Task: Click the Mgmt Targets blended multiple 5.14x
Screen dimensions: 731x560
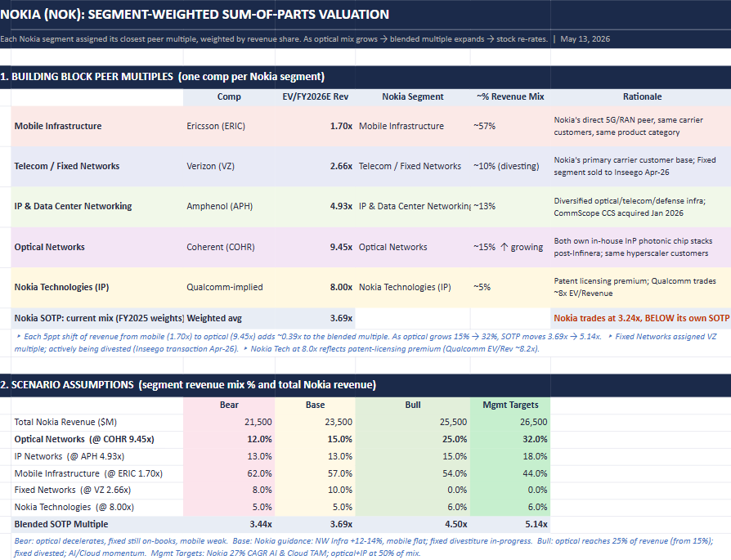Action: [x=536, y=524]
